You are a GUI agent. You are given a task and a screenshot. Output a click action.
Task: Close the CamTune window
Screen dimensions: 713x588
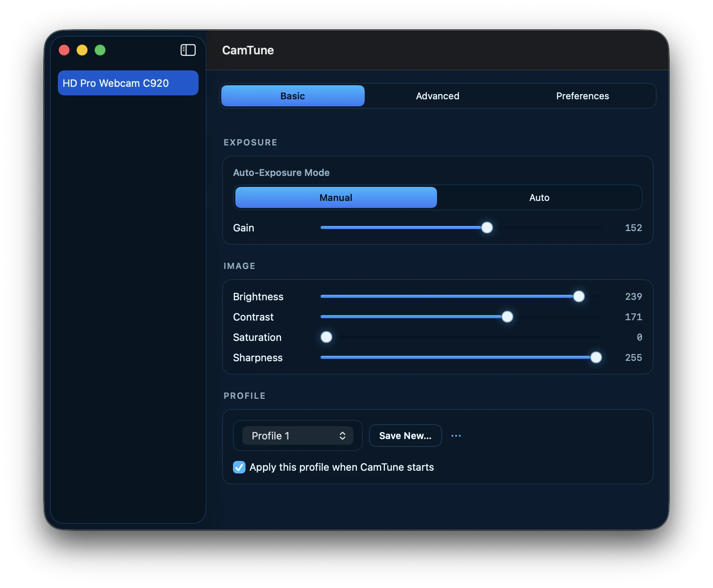[64, 50]
